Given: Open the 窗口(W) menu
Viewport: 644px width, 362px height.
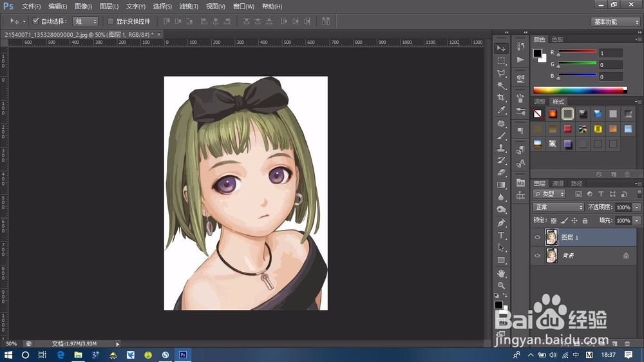Looking at the screenshot, I should [243, 6].
